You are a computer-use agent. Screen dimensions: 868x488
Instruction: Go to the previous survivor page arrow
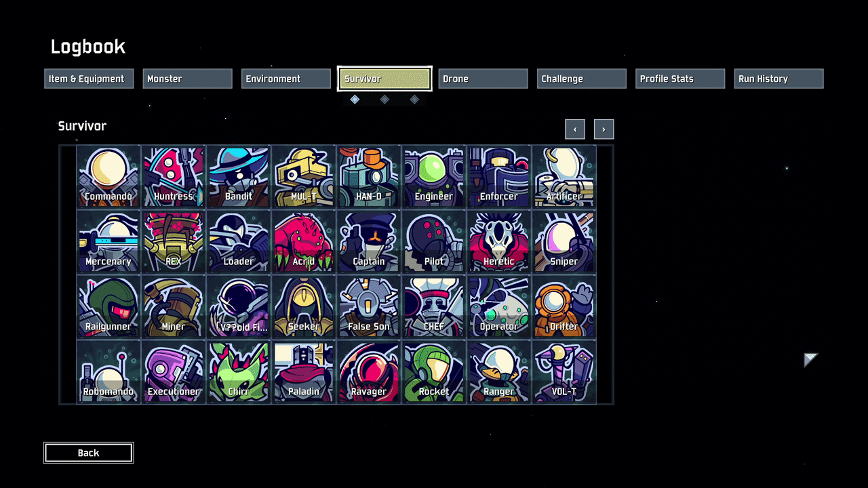[575, 129]
